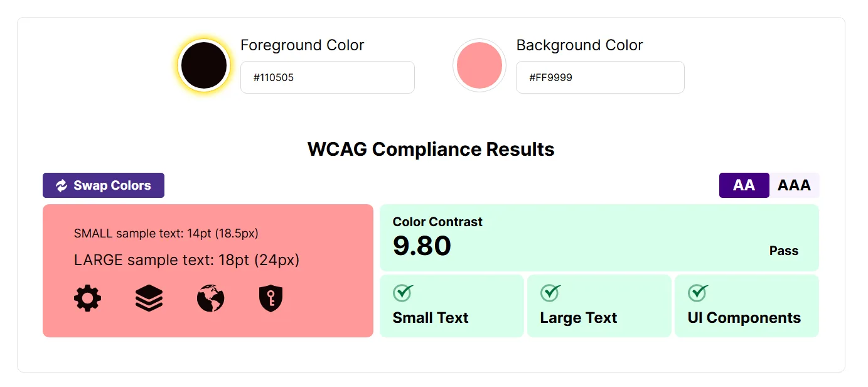Click the checkmark on UI Components card
Image resolution: width=868 pixels, height=387 pixels.
(697, 292)
